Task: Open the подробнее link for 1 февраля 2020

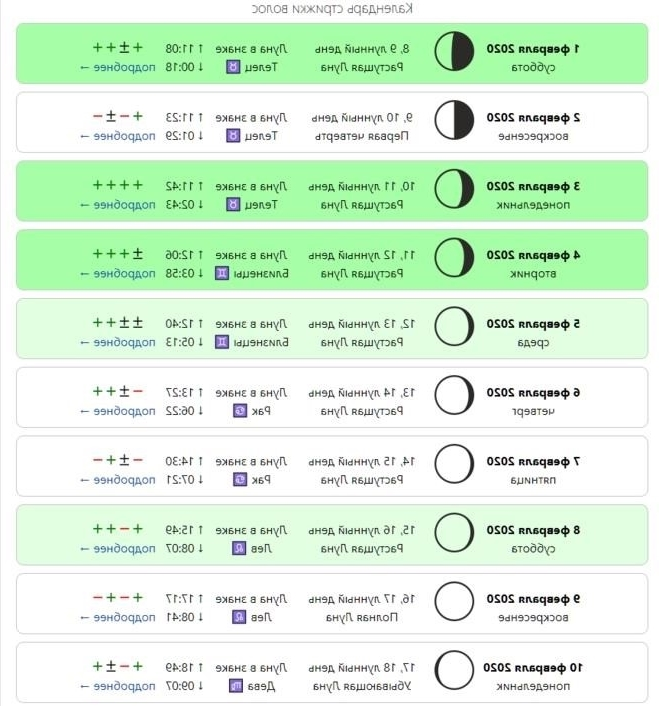Action: pyautogui.click(x=118, y=68)
